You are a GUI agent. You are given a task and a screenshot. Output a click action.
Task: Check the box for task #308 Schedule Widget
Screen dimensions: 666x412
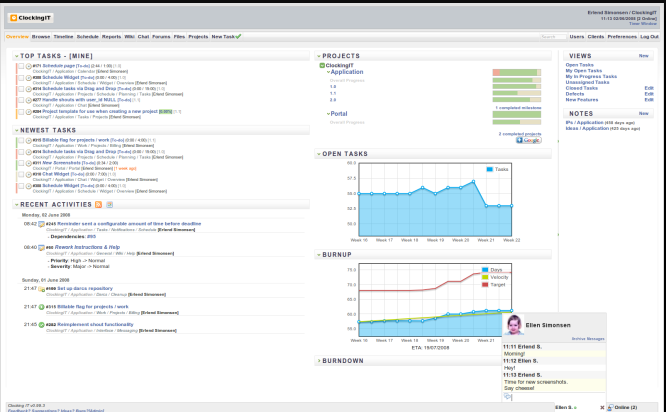[19, 77]
